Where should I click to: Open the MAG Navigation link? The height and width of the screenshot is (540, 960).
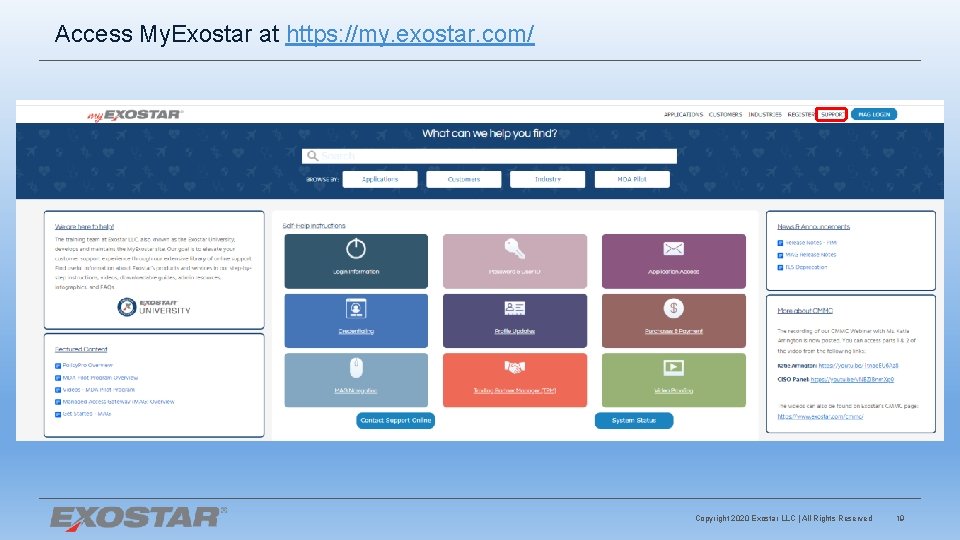(x=356, y=391)
